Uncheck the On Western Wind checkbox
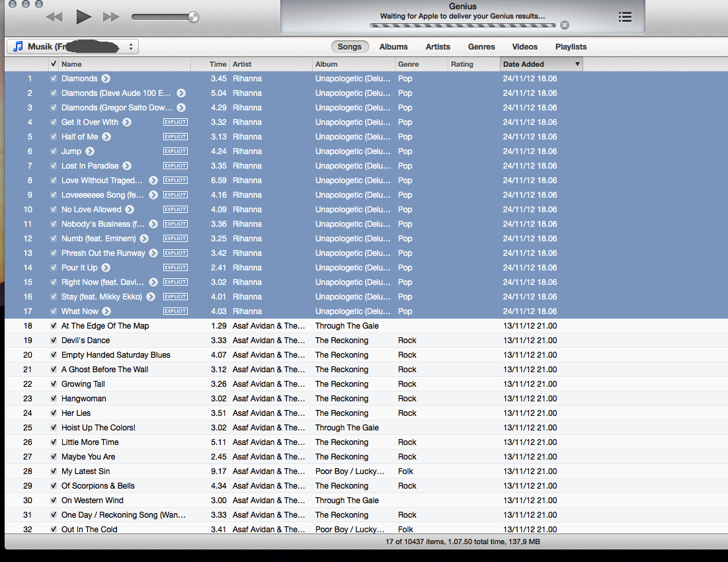728x562 pixels. [x=54, y=500]
